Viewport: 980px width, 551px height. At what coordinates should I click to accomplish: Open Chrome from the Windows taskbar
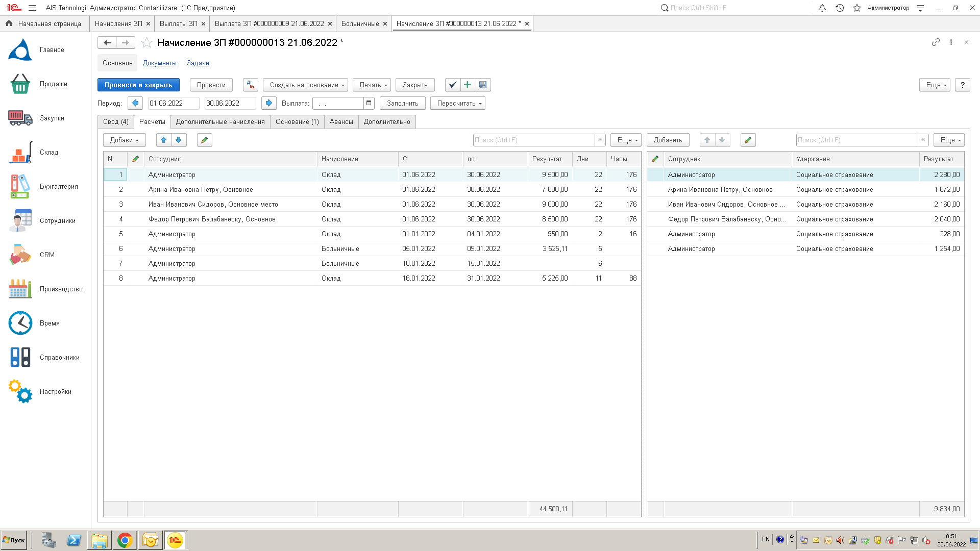point(125,540)
